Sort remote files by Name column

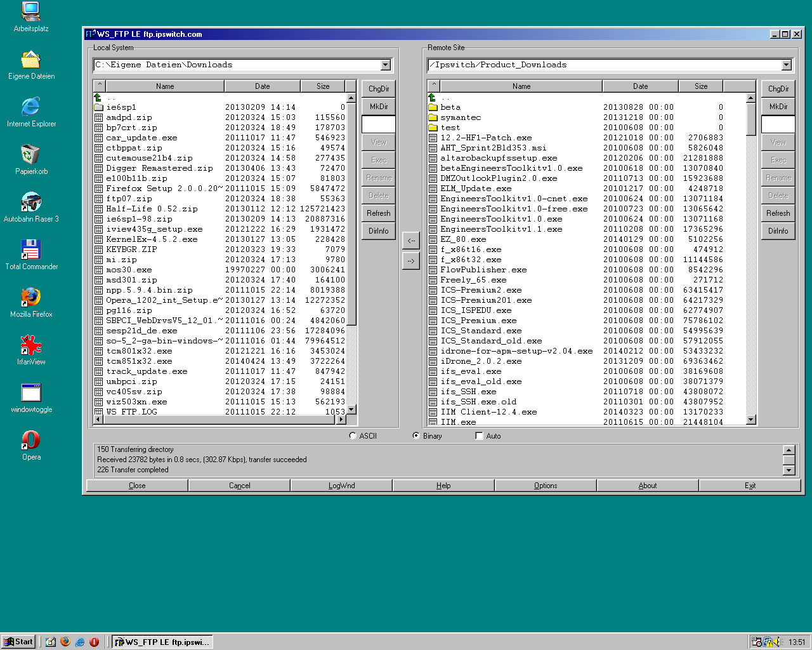(x=521, y=86)
